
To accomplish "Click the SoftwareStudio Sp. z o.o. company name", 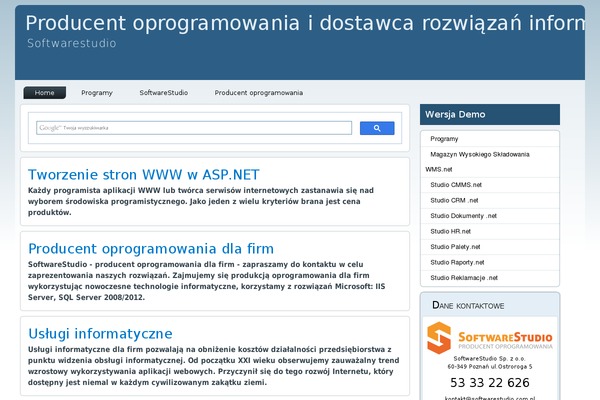I will point(489,359).
